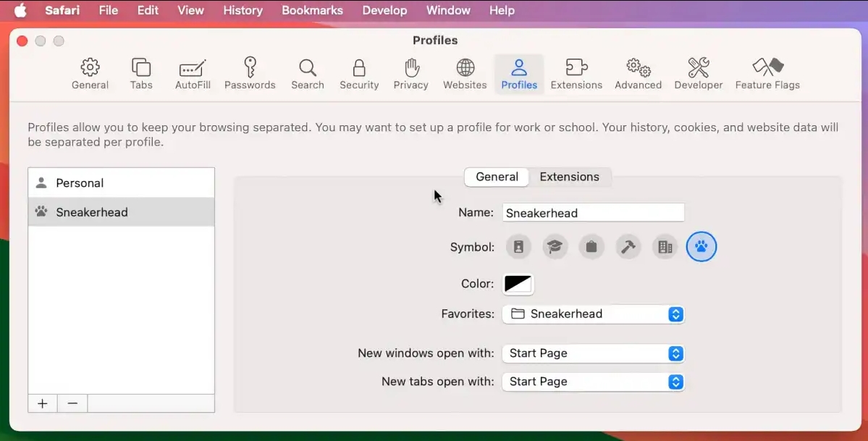Image resolution: width=868 pixels, height=441 pixels.
Task: Open the Privacy settings pane
Action: click(x=410, y=74)
